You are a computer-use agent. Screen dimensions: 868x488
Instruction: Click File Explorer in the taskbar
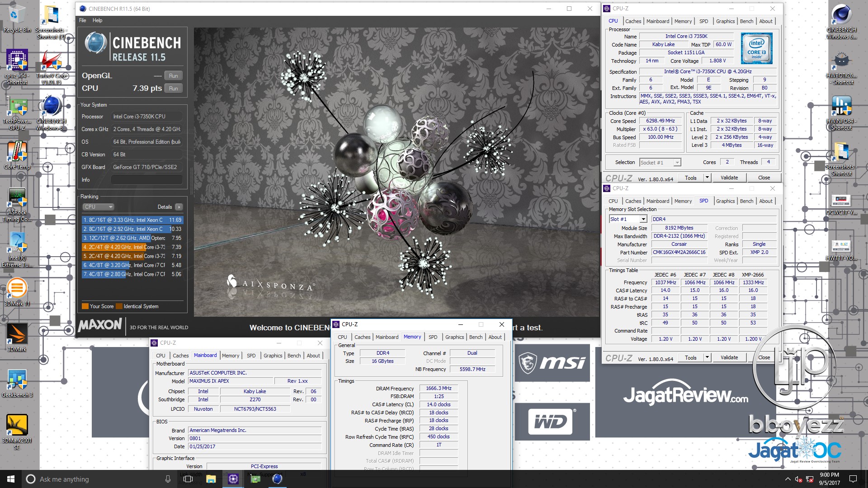[x=211, y=479]
